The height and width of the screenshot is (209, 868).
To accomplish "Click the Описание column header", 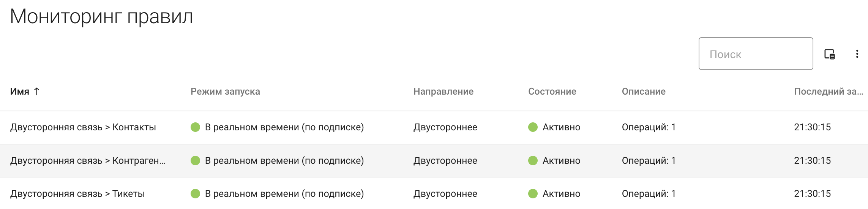I will (x=643, y=92).
